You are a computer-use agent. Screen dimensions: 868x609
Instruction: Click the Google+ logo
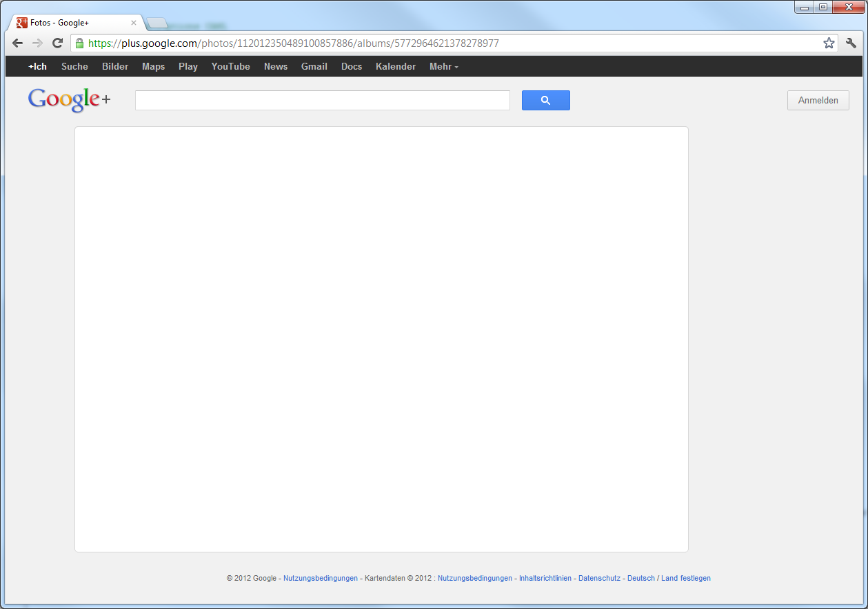[69, 100]
